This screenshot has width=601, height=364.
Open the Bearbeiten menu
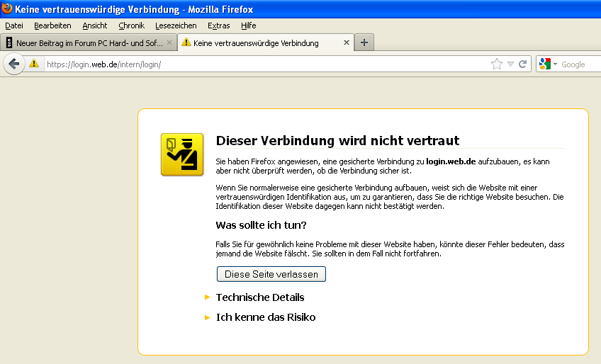click(x=52, y=25)
